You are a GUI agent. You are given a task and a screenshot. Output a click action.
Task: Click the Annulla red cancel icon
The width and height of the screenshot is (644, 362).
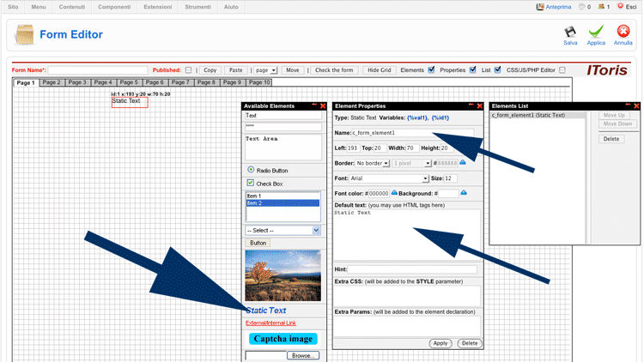click(623, 32)
